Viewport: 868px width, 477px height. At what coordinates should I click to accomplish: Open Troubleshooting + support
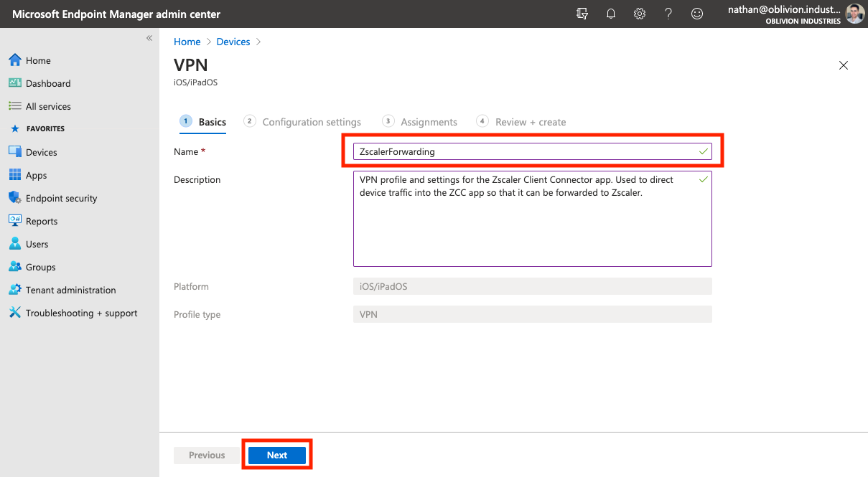pyautogui.click(x=81, y=313)
